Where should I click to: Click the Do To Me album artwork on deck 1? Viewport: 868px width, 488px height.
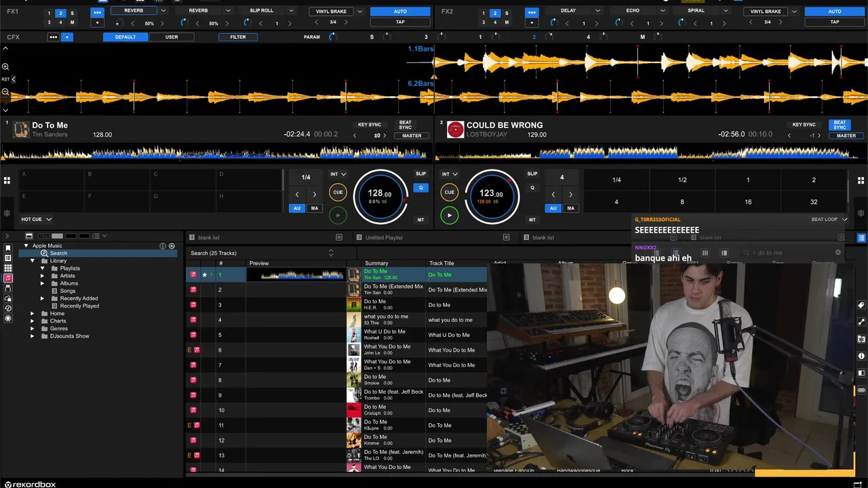pyautogui.click(x=21, y=129)
